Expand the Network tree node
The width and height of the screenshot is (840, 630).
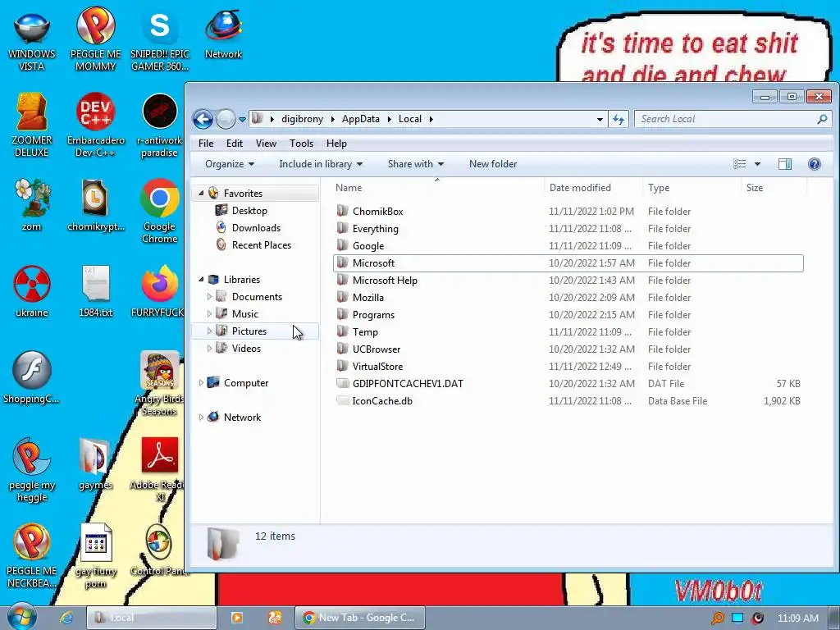(201, 418)
